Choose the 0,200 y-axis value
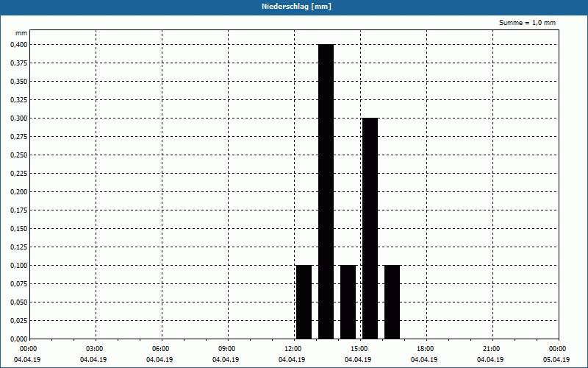Viewport: 588px width, 368px height. [19, 192]
